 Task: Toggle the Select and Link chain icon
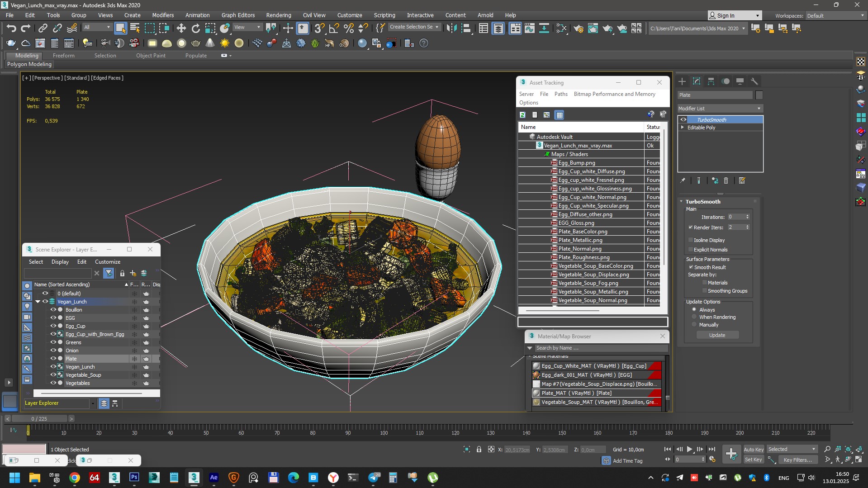pos(43,28)
